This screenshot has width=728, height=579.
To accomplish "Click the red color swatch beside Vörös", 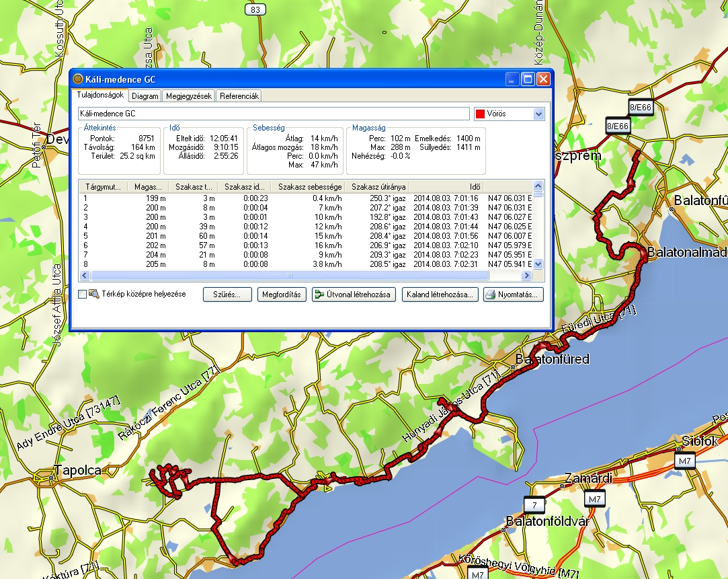I will pyautogui.click(x=480, y=114).
